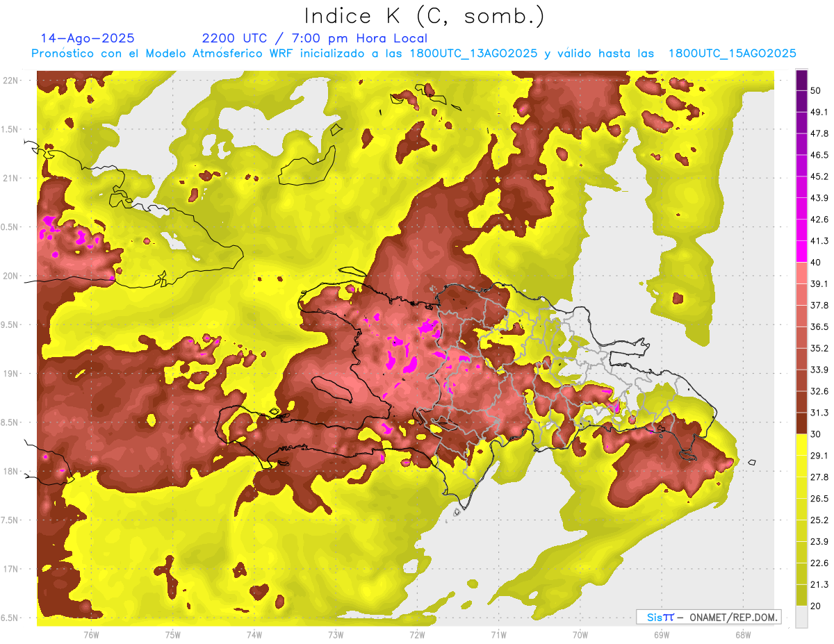
Task: Click the '33.9' value on the color scale
Action: tap(820, 370)
